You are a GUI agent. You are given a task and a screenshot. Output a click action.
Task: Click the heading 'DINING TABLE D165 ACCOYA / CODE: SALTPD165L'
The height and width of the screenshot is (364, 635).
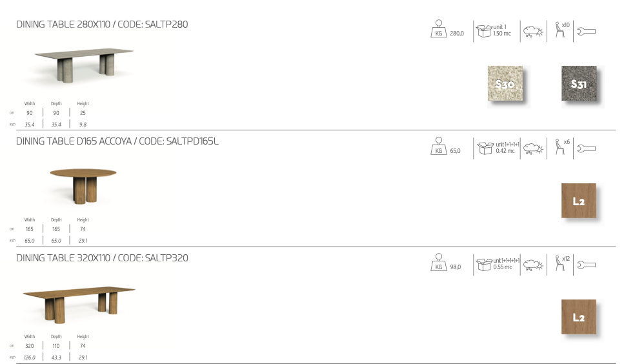tap(117, 141)
